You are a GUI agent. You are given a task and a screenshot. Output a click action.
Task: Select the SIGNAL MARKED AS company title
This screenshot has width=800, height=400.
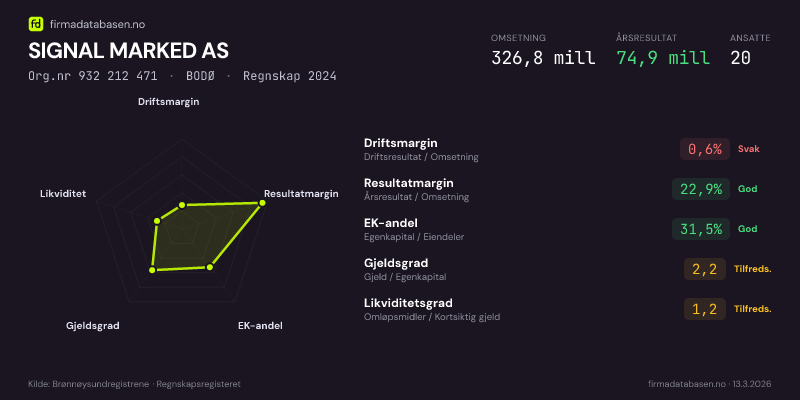128,50
